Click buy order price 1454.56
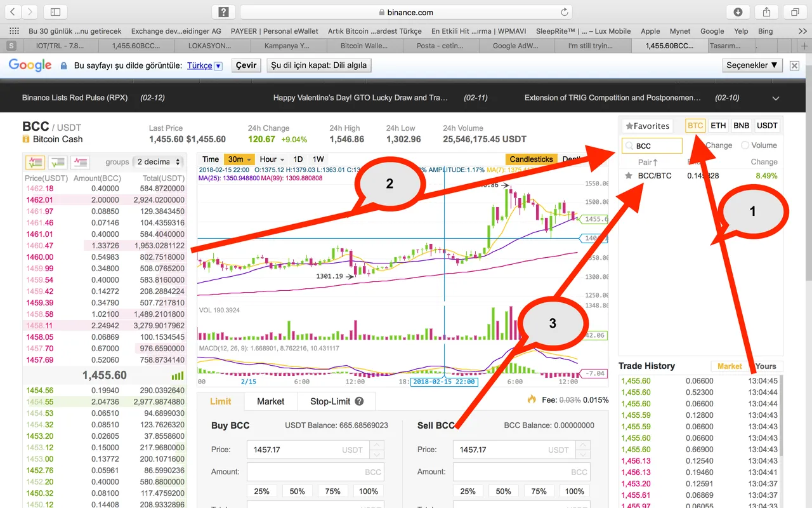This screenshot has height=508, width=812. click(x=39, y=391)
